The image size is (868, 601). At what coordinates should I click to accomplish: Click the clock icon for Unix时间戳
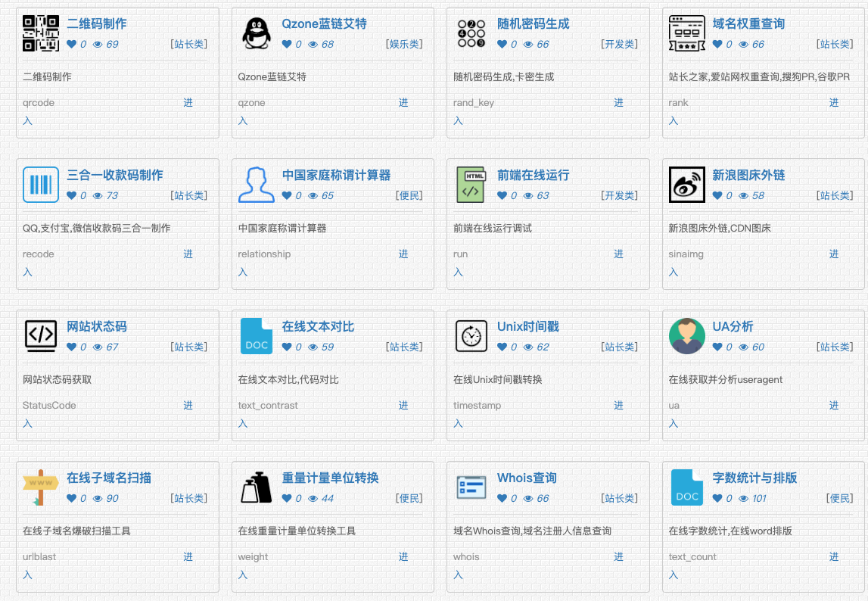tap(471, 336)
